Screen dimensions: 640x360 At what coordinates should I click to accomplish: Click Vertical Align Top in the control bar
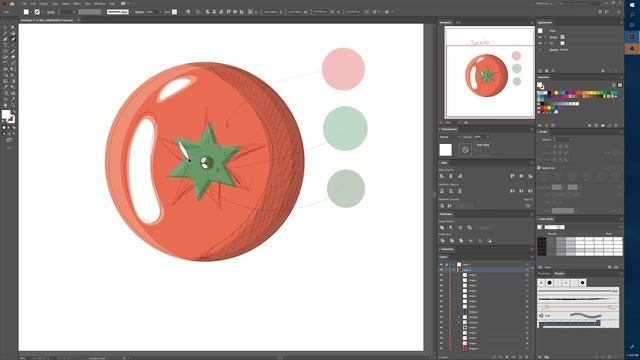(x=228, y=12)
